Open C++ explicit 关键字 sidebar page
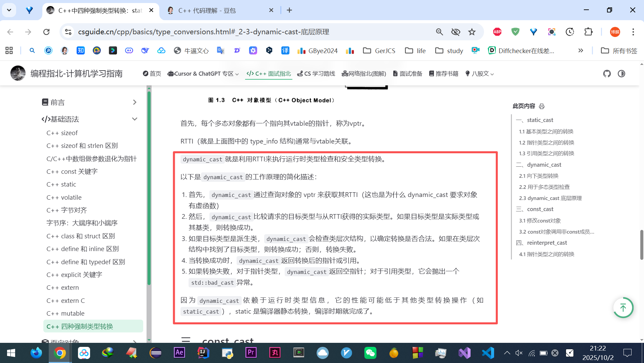This screenshot has width=644, height=363. point(74,275)
